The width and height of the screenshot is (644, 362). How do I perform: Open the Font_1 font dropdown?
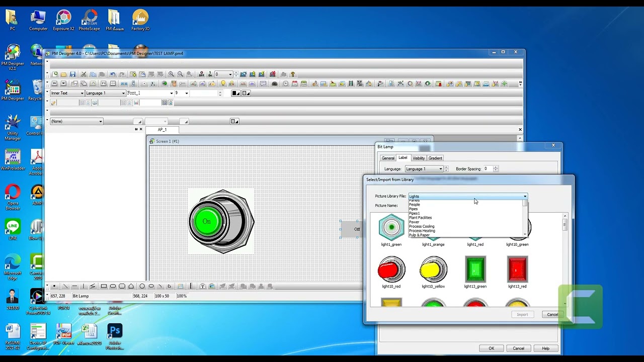(150, 93)
